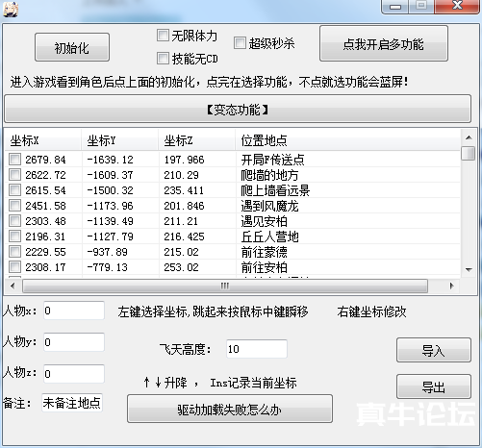482x448 pixels.
Task: Click the 坐标Z column header
Action: pyautogui.click(x=196, y=140)
